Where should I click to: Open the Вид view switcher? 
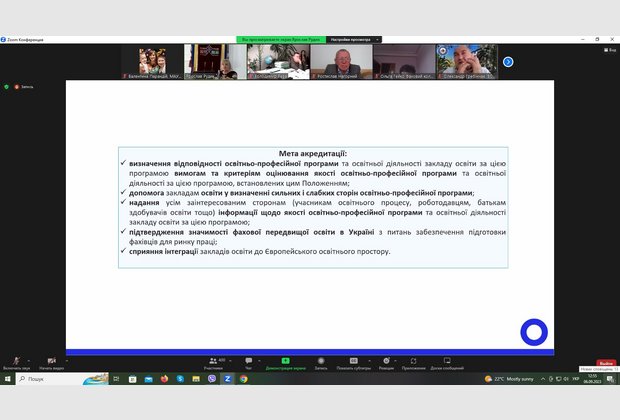tap(610, 50)
